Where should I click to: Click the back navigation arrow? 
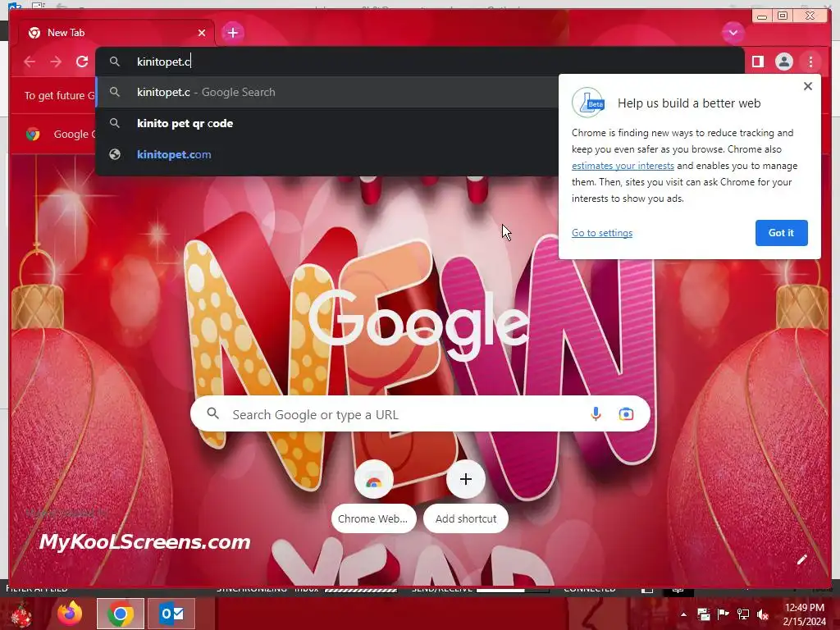point(30,62)
